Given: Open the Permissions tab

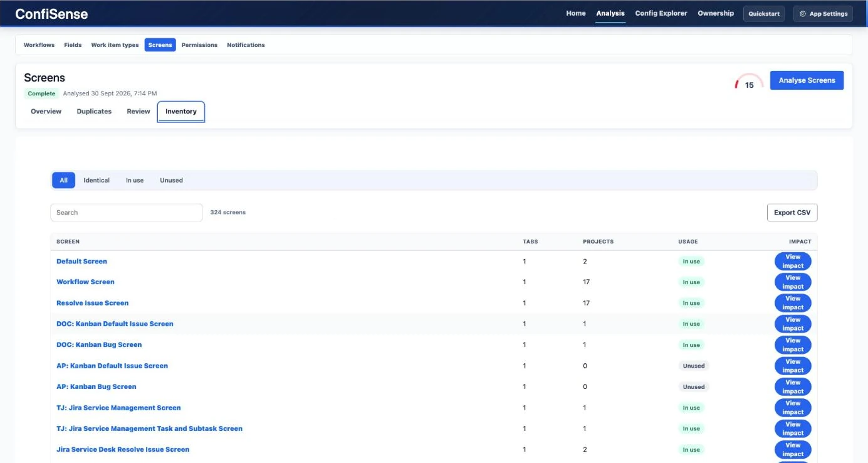Looking at the screenshot, I should [199, 45].
